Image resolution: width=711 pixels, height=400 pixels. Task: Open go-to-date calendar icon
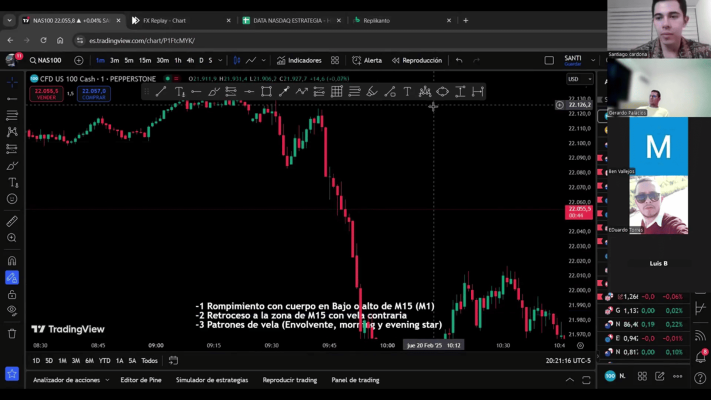[173, 361]
